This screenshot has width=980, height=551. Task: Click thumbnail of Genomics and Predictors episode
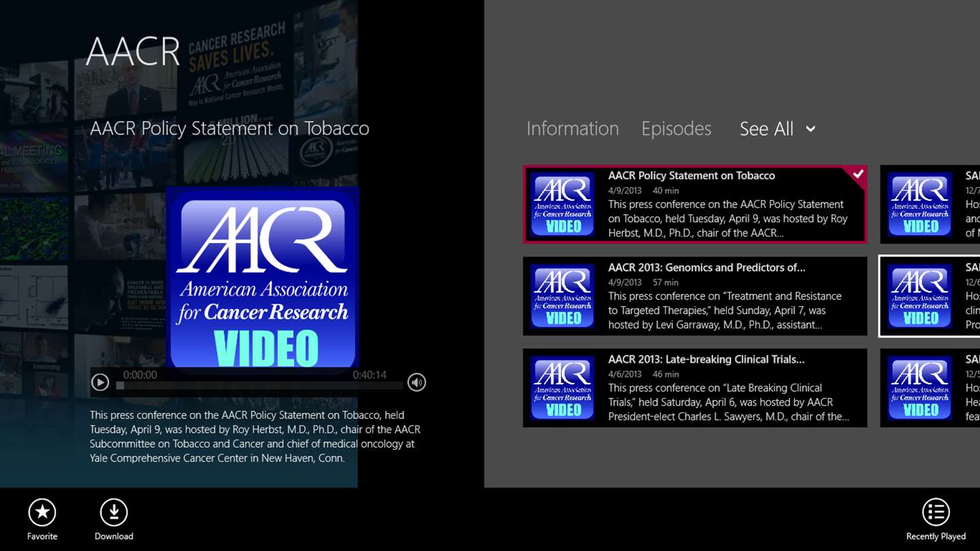point(563,296)
